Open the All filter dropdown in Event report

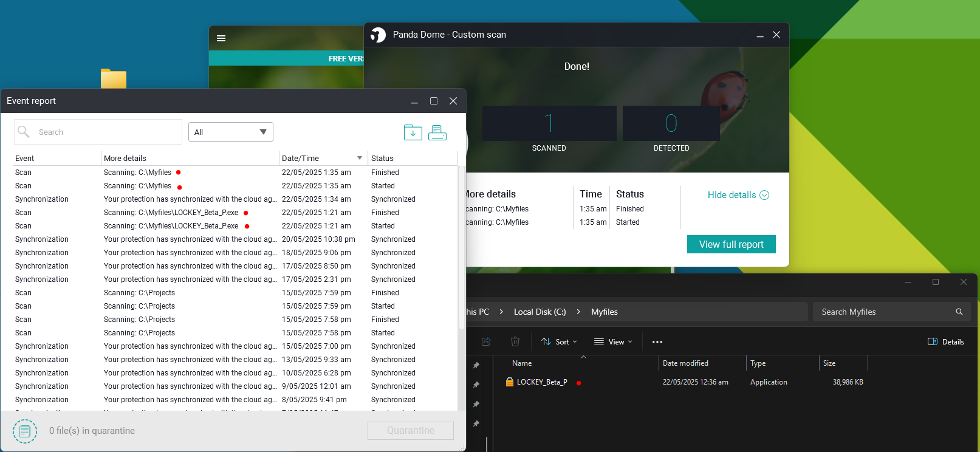point(231,132)
